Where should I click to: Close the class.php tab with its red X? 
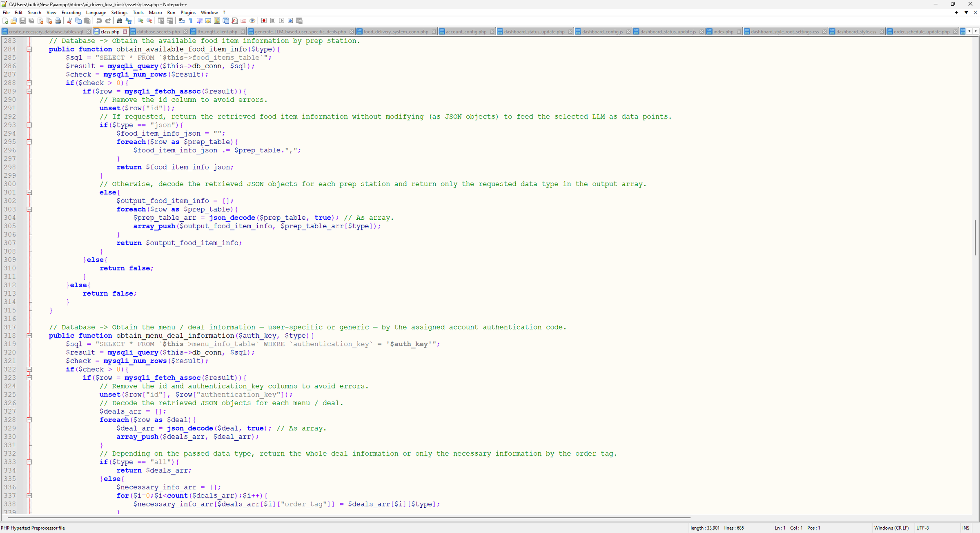click(x=125, y=31)
